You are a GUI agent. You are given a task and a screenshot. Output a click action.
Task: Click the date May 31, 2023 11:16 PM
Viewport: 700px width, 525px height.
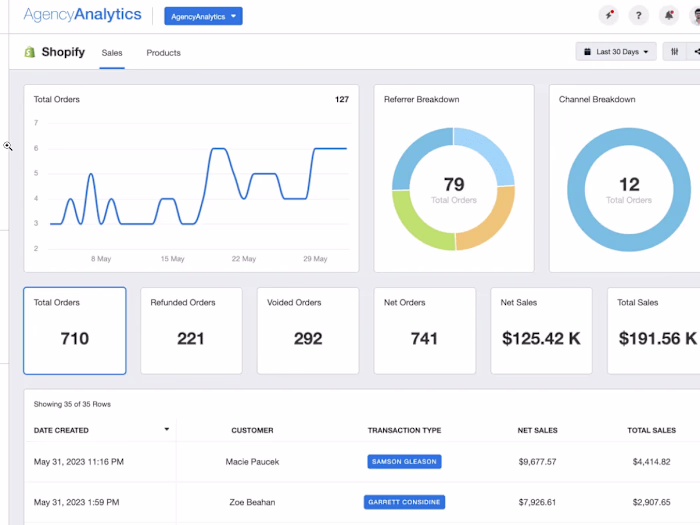79,462
